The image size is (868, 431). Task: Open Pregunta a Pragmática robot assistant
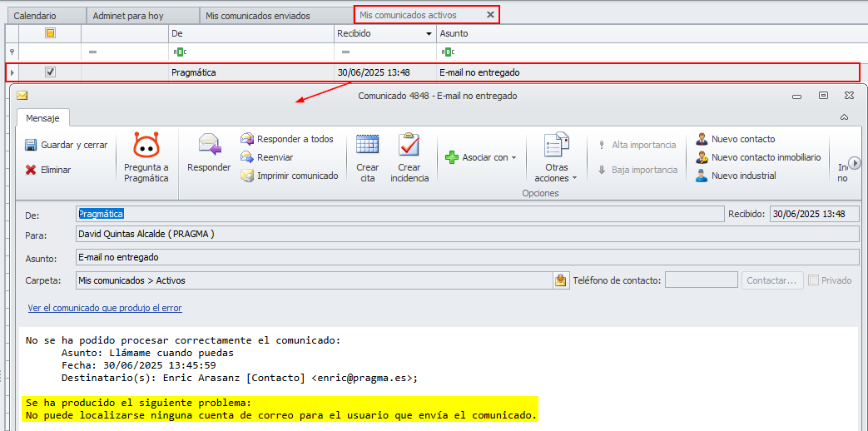[146, 158]
